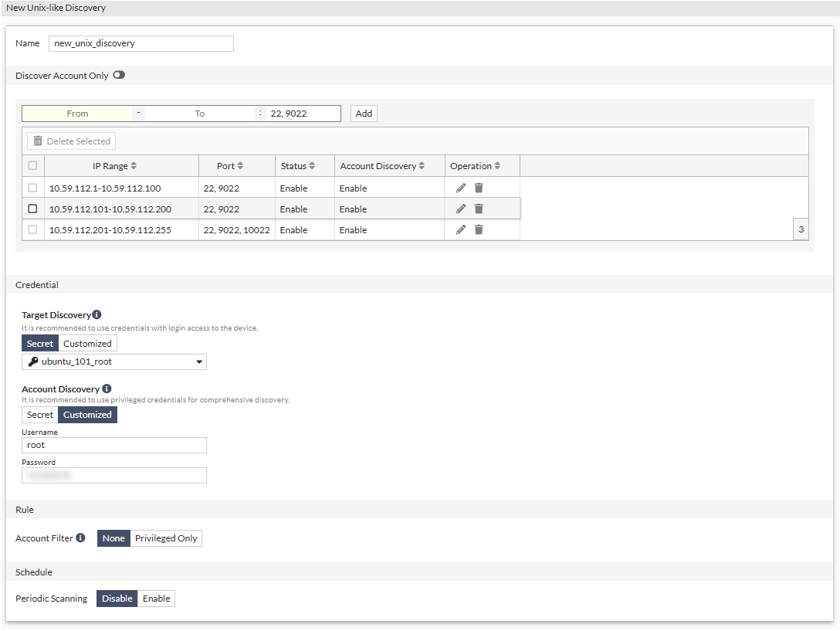Screen dimensions: 840x631
Task: Delete the 10.59.112.101-10.59.112.200 range row
Action: (479, 209)
